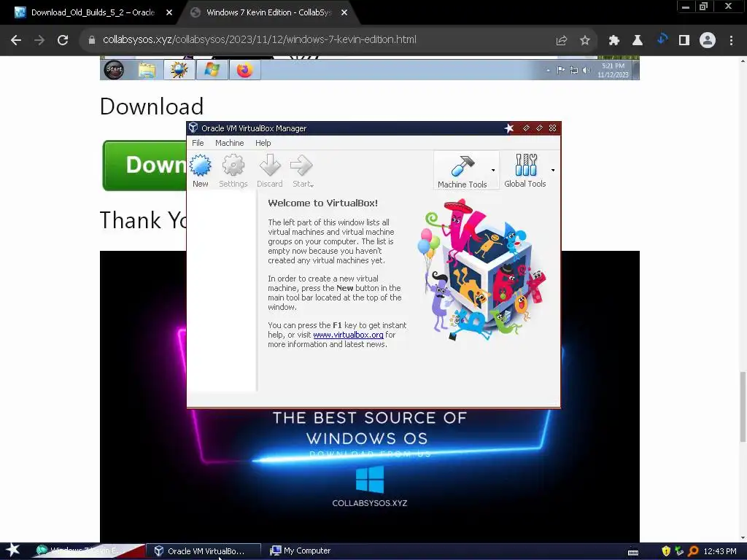747x560 pixels.
Task: Open the File menu in VirtualBox
Action: click(198, 143)
